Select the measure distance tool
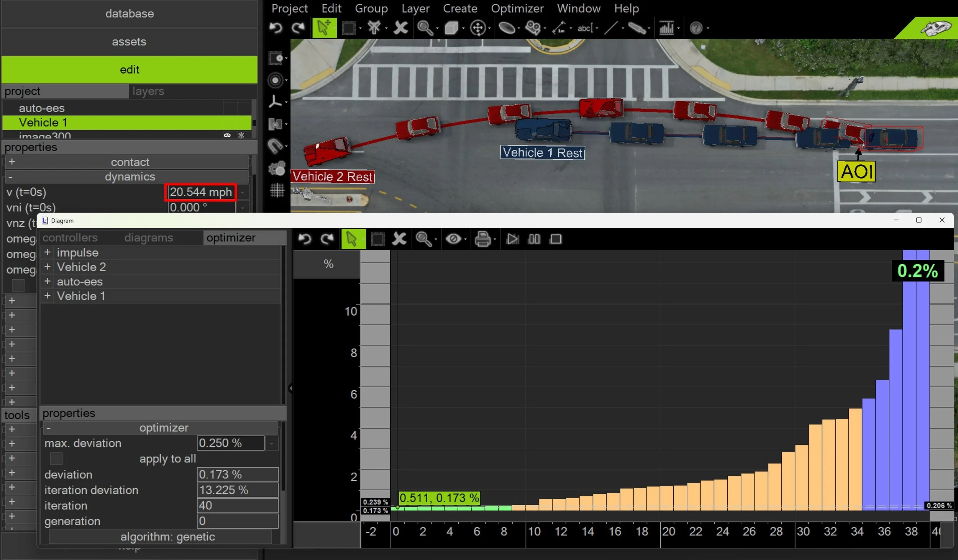 pyautogui.click(x=559, y=28)
